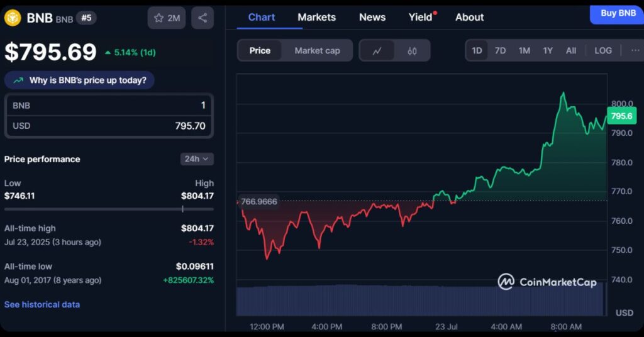Screen dimensions: 644x337
Task: Click the green 795.6 current price tag
Action: click(x=621, y=116)
